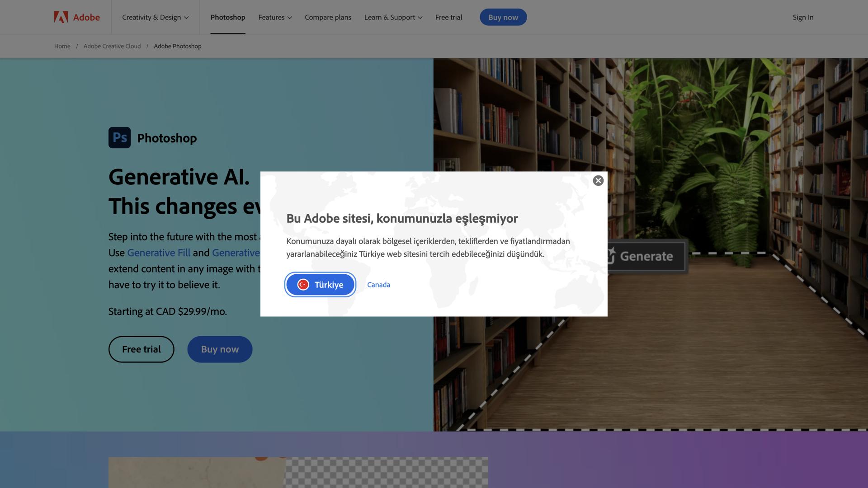The width and height of the screenshot is (868, 488).
Task: Select the Photoshop nav tab
Action: pyautogui.click(x=228, y=17)
